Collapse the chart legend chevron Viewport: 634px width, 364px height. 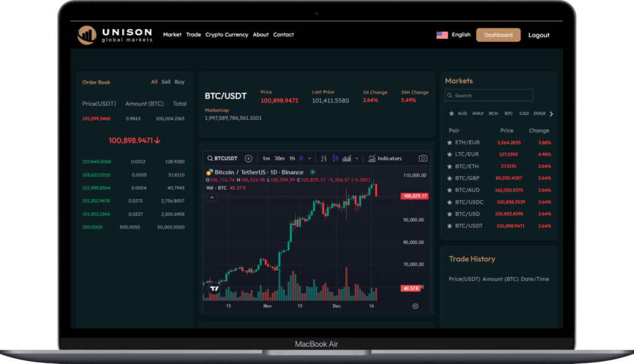pyautogui.click(x=212, y=197)
